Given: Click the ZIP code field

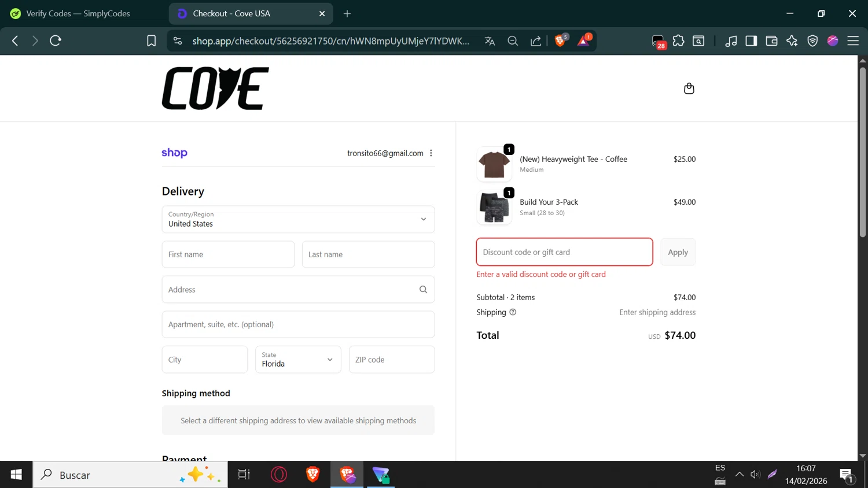Looking at the screenshot, I should tap(392, 360).
